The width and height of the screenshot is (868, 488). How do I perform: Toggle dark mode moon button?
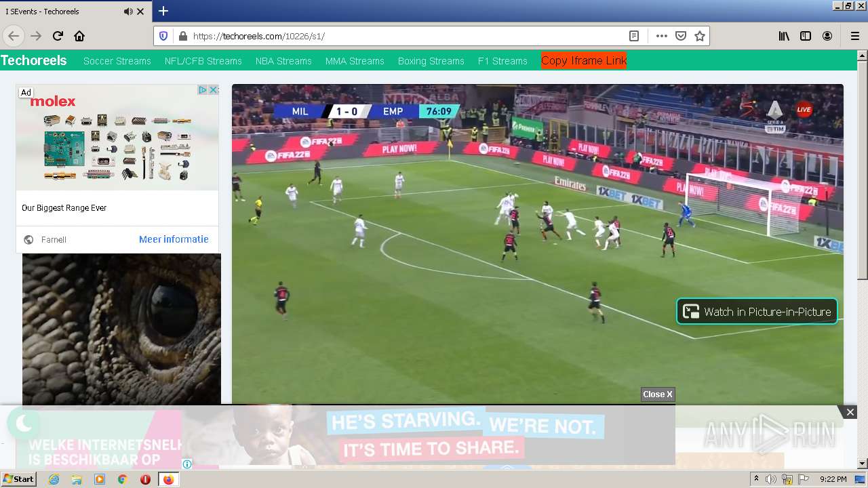click(x=24, y=424)
